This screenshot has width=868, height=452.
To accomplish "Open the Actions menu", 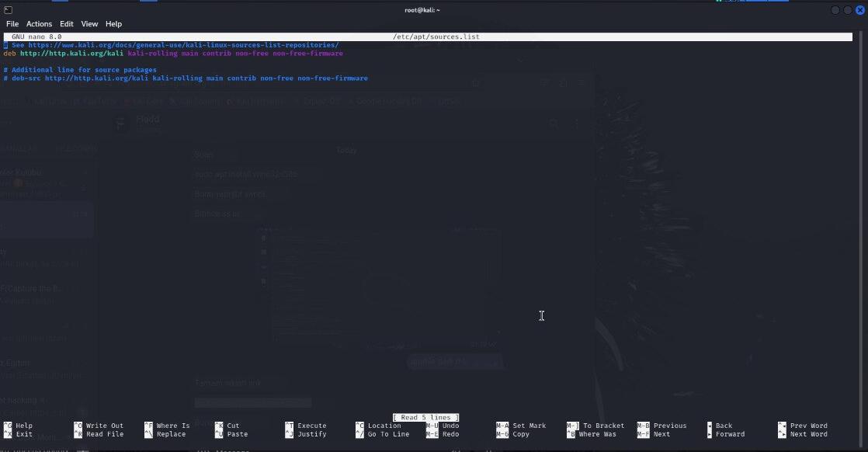I will coord(39,24).
